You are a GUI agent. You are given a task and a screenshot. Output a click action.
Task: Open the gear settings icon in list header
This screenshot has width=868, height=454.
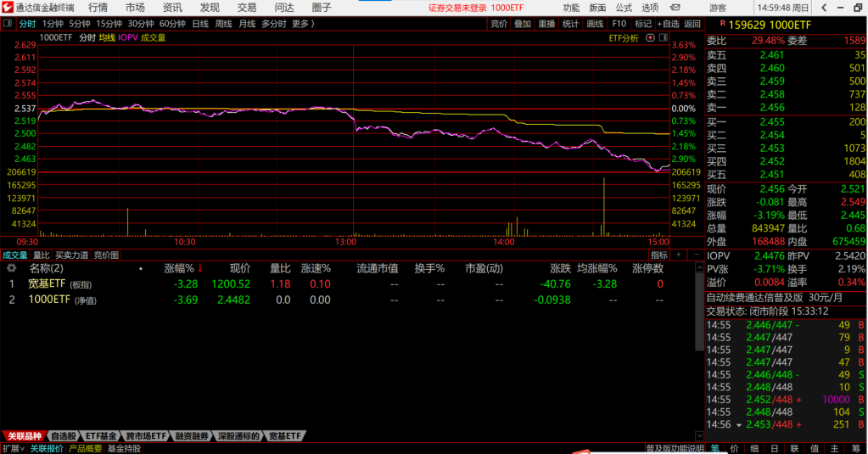coord(11,268)
